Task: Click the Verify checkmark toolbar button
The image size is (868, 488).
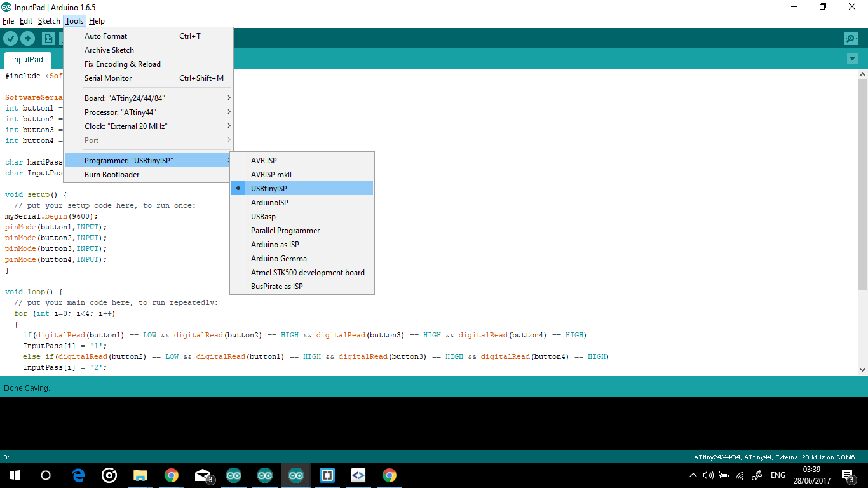Action: click(x=10, y=39)
